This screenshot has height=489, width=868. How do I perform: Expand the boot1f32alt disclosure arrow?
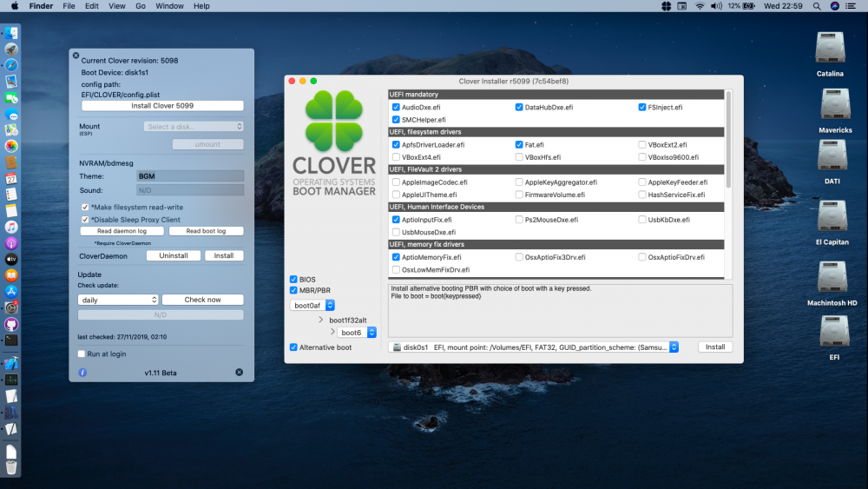click(320, 320)
